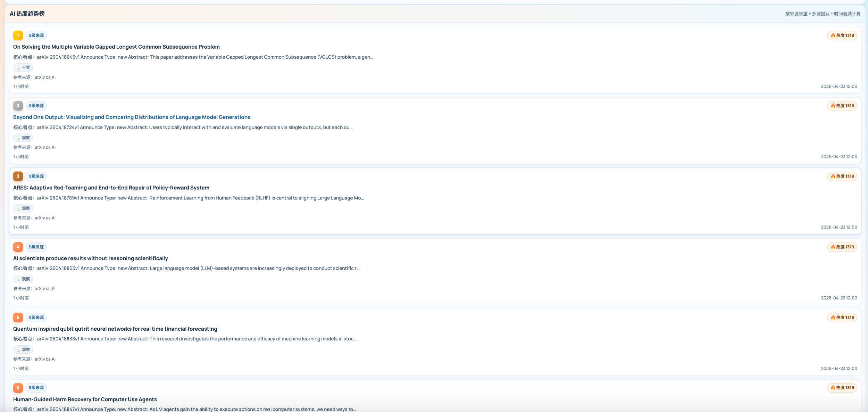Image resolution: width=868 pixels, height=412 pixels.
Task: Click 2026-04-23 12:00 timestamp on Beyond One Output card
Action: point(839,157)
